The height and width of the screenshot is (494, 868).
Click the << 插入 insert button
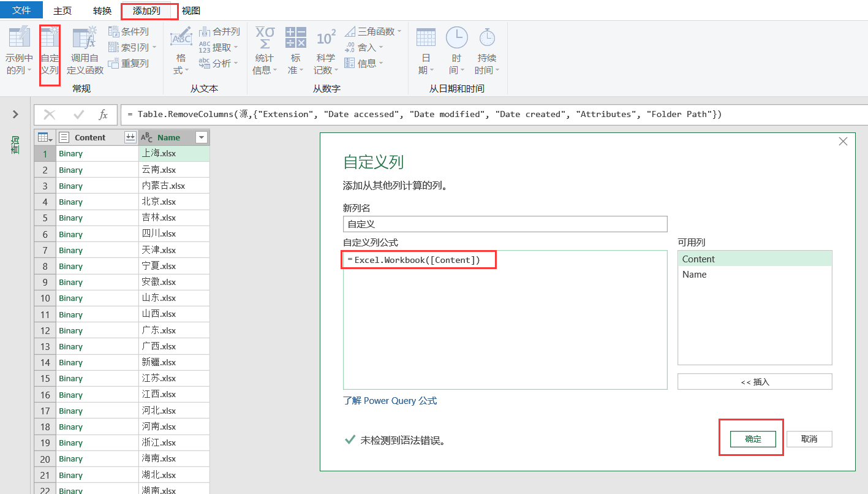tap(755, 381)
